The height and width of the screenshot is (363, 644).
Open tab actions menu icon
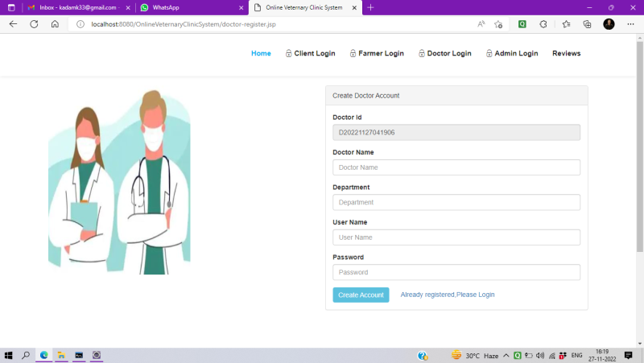(11, 7)
